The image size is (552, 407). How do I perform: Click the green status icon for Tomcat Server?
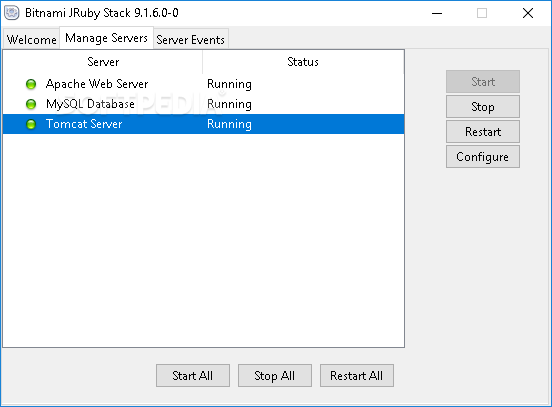point(31,124)
